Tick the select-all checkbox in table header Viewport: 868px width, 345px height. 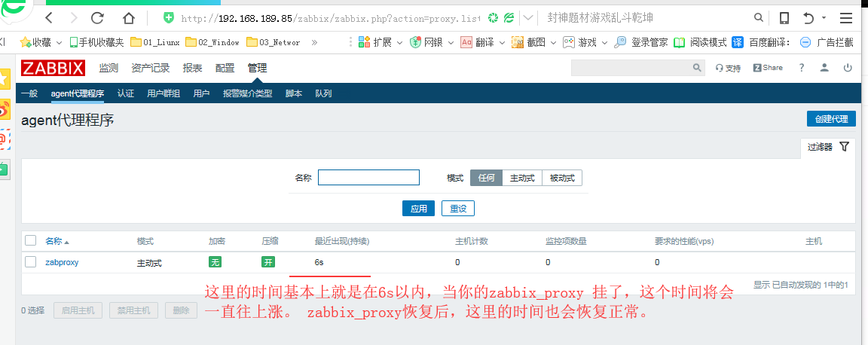pos(30,240)
